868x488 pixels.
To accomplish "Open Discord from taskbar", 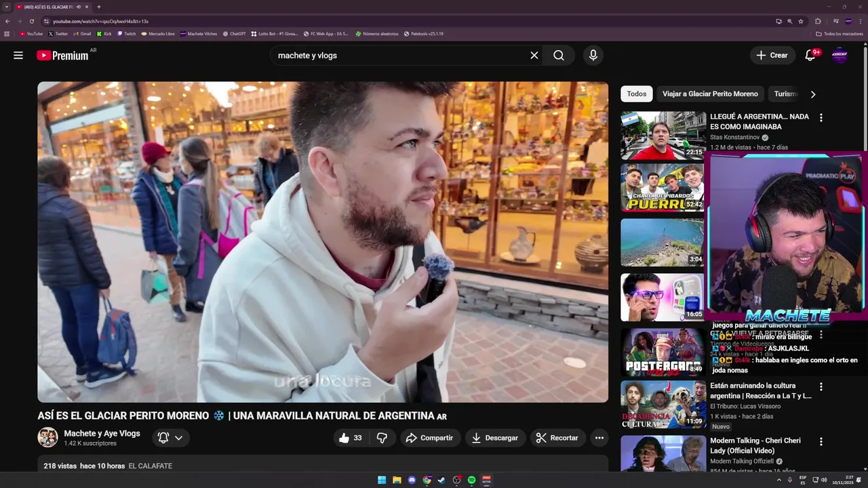I will click(412, 480).
